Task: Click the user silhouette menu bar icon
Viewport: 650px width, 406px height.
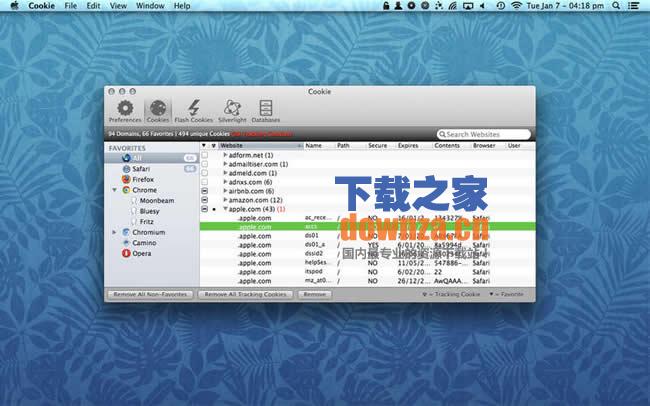Action: point(398,5)
